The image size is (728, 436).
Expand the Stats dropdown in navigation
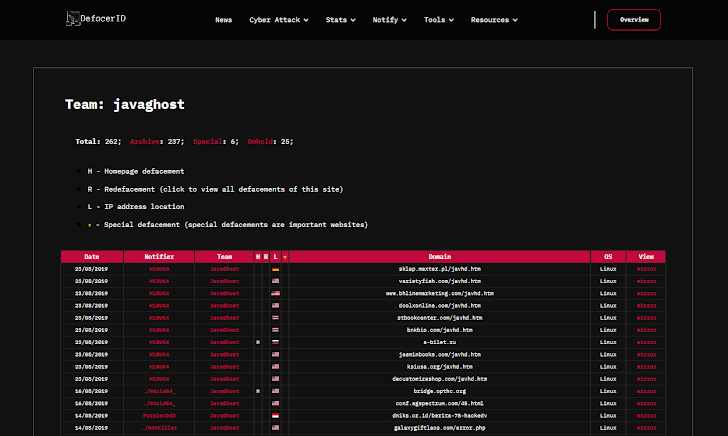340,20
